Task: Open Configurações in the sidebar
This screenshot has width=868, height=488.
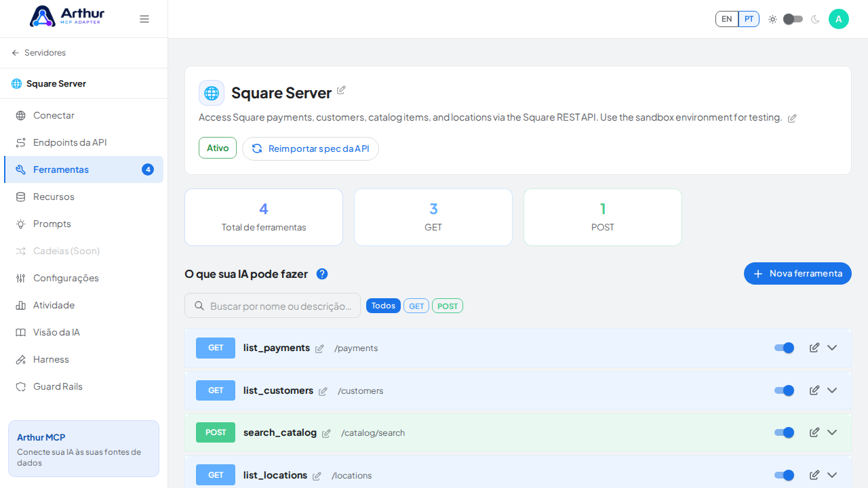Action: [x=84, y=278]
